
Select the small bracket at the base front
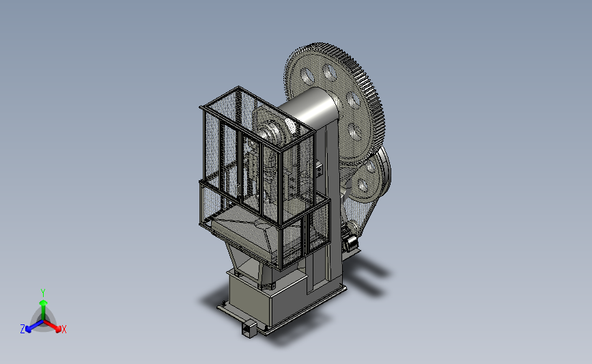pos(249,328)
